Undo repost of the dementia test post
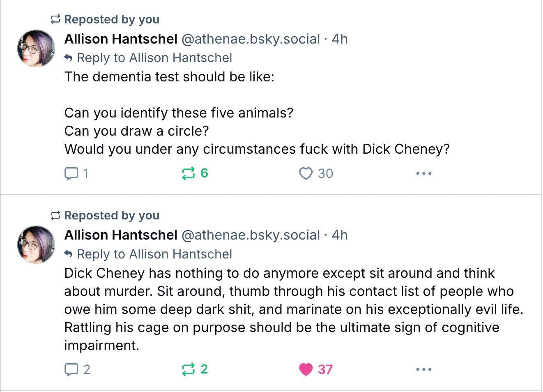Image resolution: width=543 pixels, height=392 pixels. (189, 173)
